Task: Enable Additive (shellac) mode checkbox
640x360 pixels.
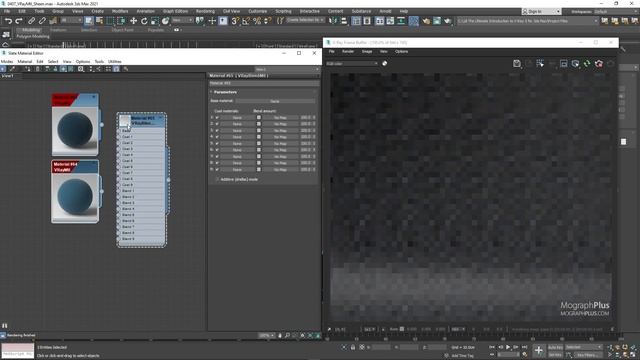Action: (x=217, y=179)
